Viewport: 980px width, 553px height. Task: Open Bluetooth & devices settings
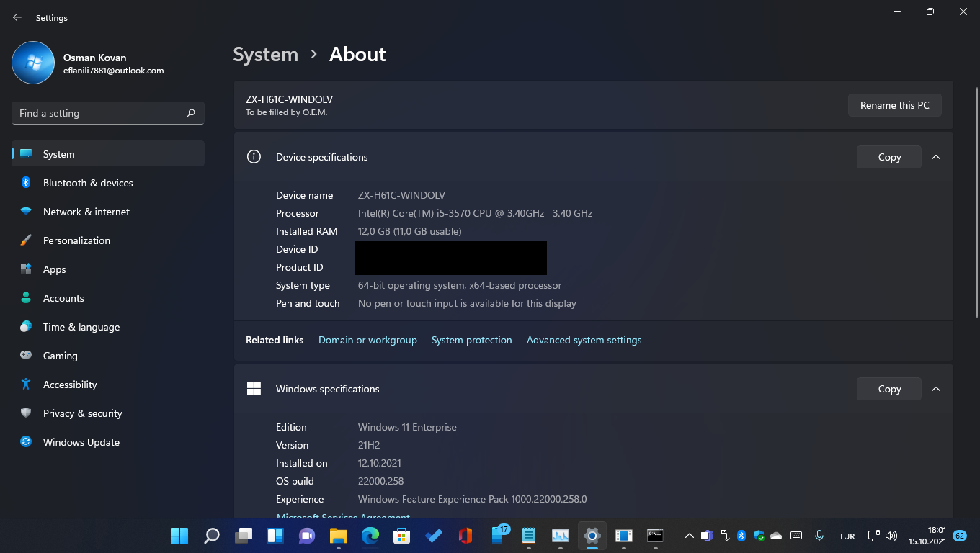(x=108, y=183)
